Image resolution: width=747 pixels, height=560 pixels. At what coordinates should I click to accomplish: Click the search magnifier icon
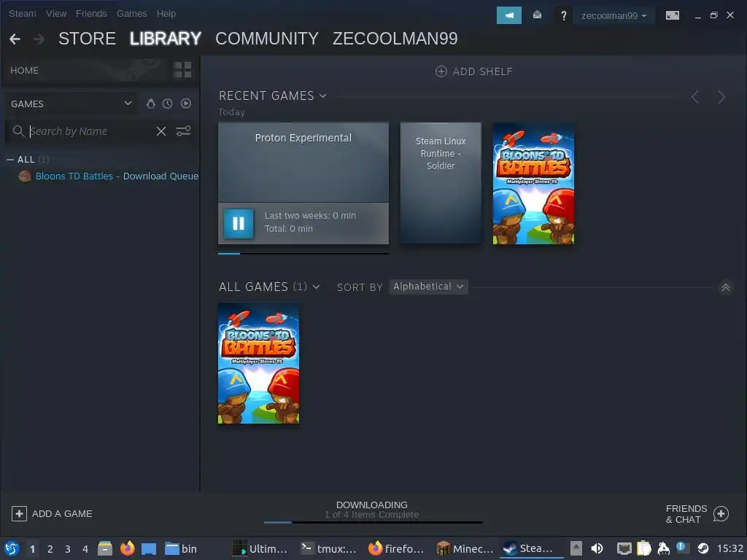[18, 131]
